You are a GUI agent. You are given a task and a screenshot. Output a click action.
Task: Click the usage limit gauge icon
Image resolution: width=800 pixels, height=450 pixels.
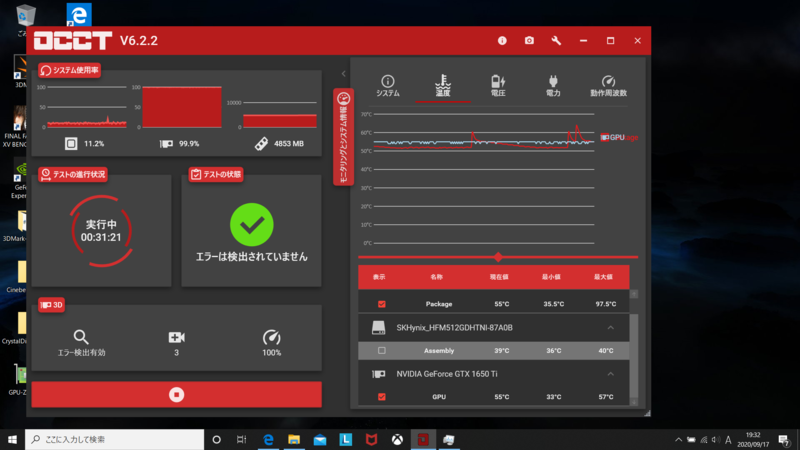tap(271, 337)
